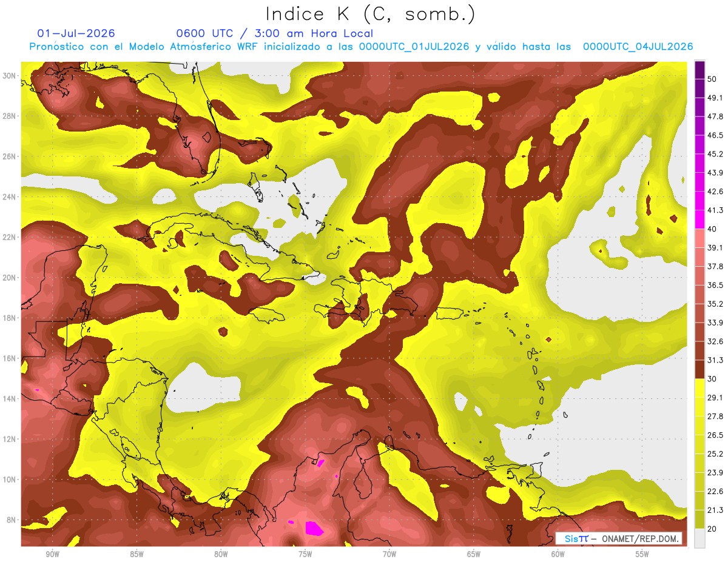Click the 20N latitude label
The height and width of the screenshot is (562, 728).
pyautogui.click(x=9, y=278)
